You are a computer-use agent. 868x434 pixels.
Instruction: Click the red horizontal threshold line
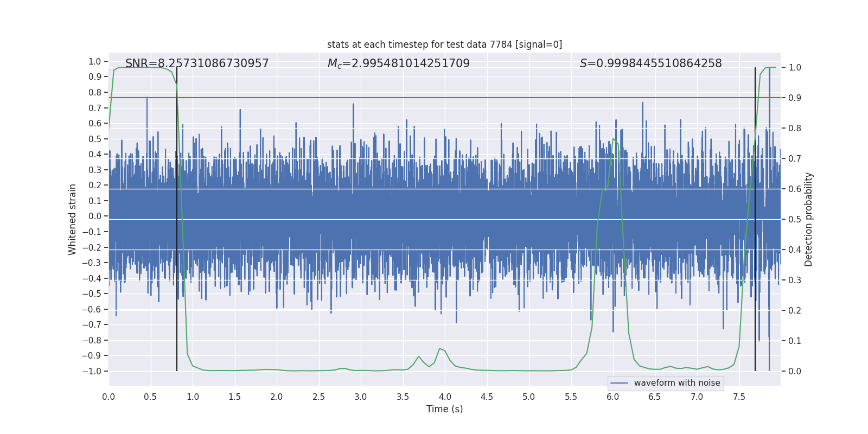click(444, 98)
